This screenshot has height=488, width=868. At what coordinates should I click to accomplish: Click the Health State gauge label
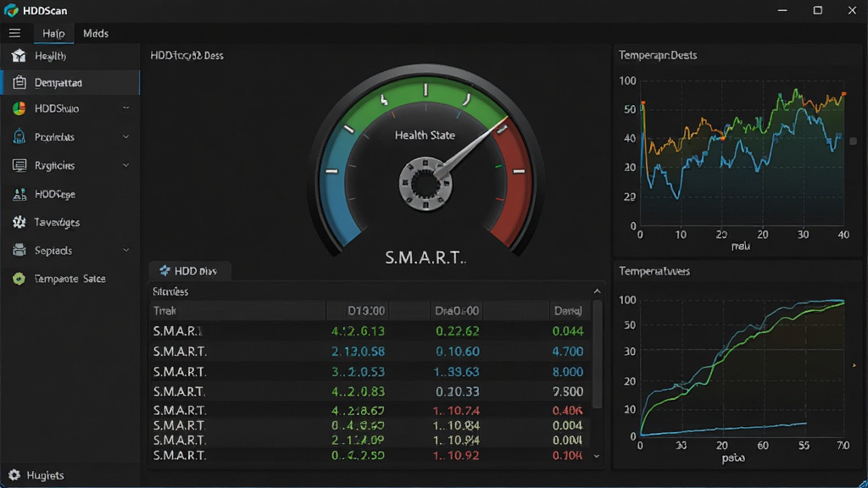pyautogui.click(x=425, y=135)
